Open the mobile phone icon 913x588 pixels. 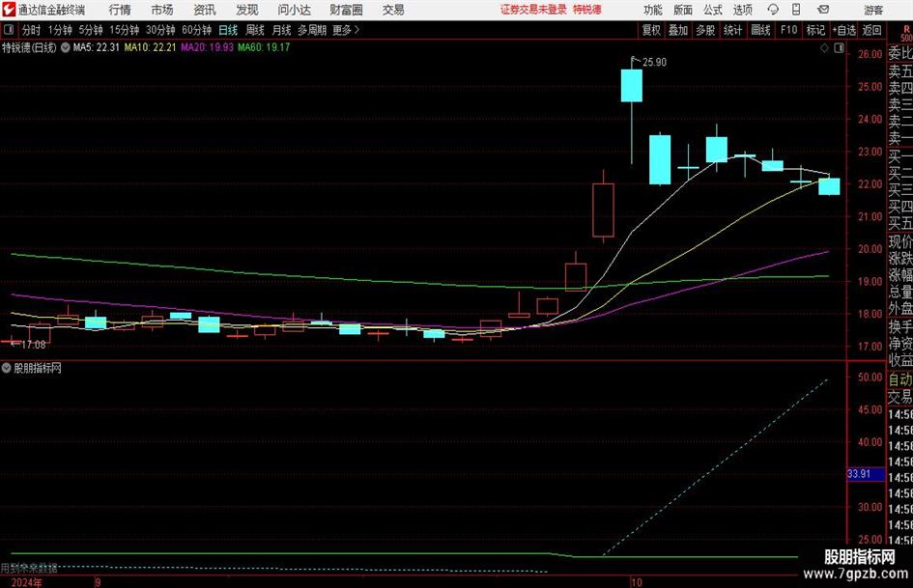tap(796, 10)
